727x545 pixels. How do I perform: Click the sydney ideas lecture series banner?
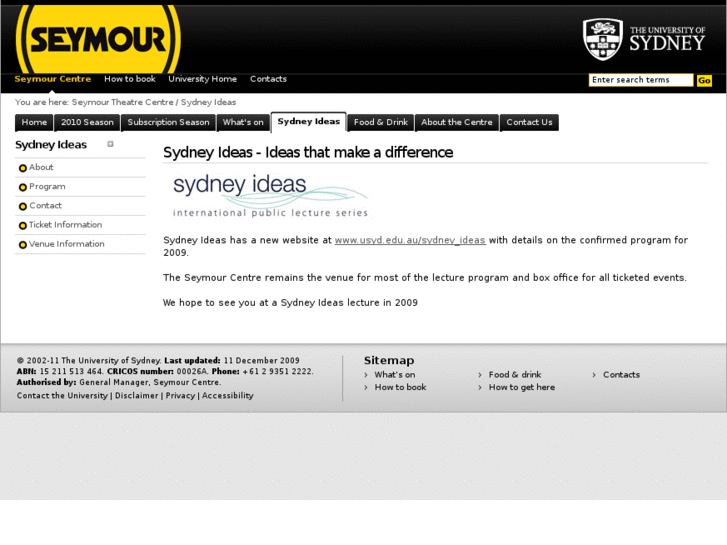pyautogui.click(x=270, y=195)
